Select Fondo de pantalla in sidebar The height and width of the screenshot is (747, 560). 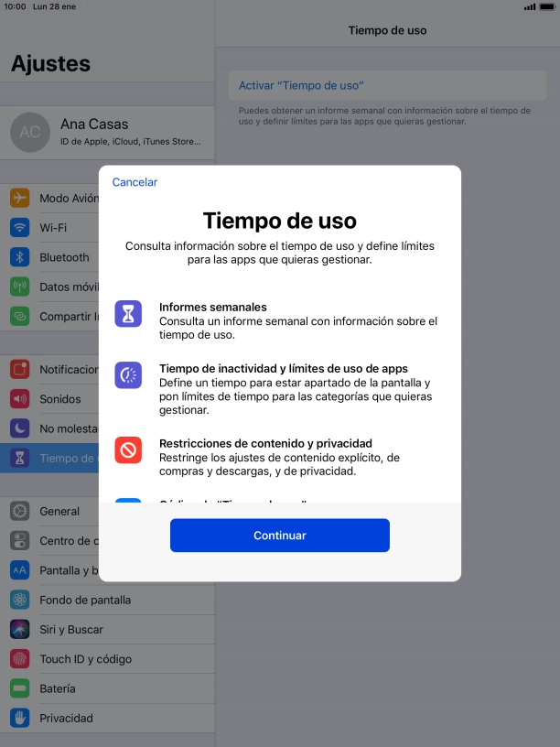click(x=107, y=600)
